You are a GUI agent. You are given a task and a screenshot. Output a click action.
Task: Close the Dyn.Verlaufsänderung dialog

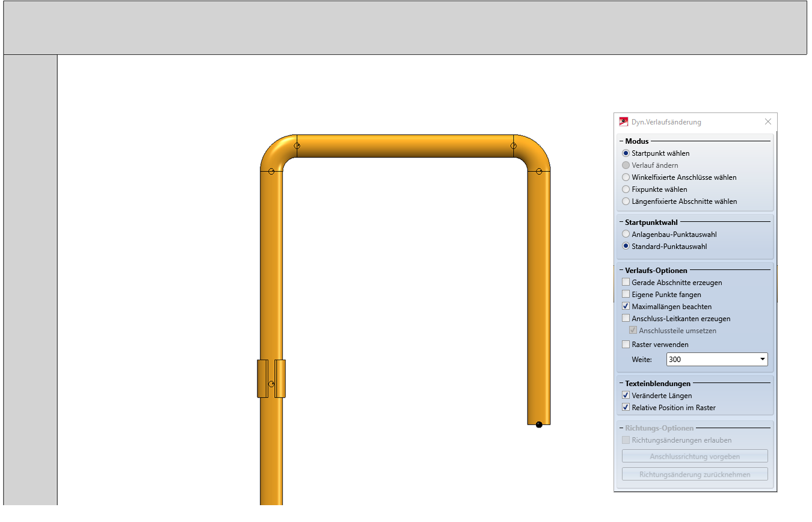tap(767, 121)
